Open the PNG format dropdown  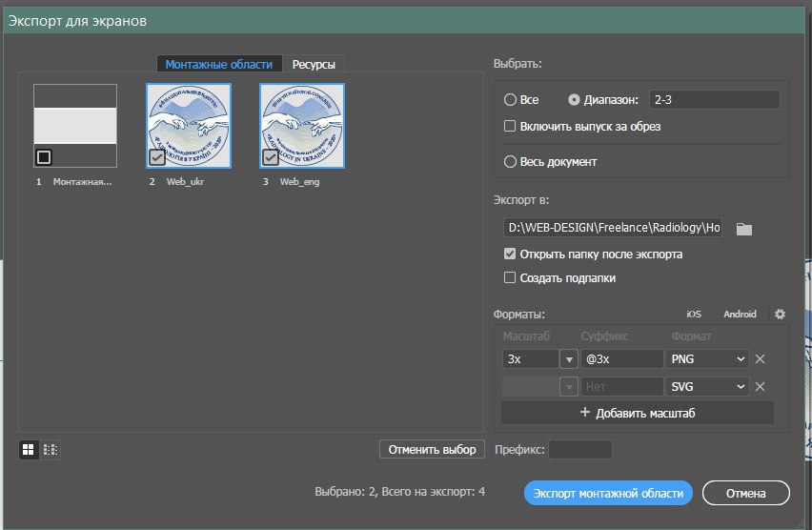(707, 359)
